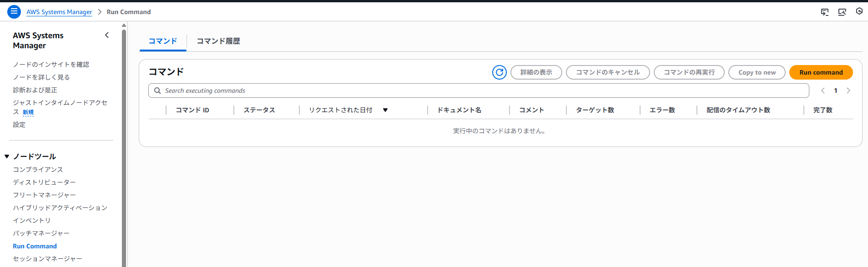
Task: Select Run Command in sidebar
Action: coord(35,246)
